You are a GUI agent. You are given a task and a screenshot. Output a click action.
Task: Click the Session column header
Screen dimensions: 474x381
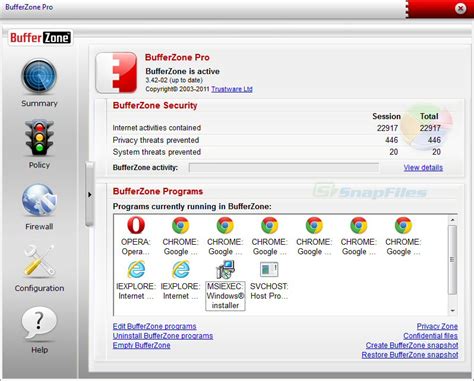[386, 116]
